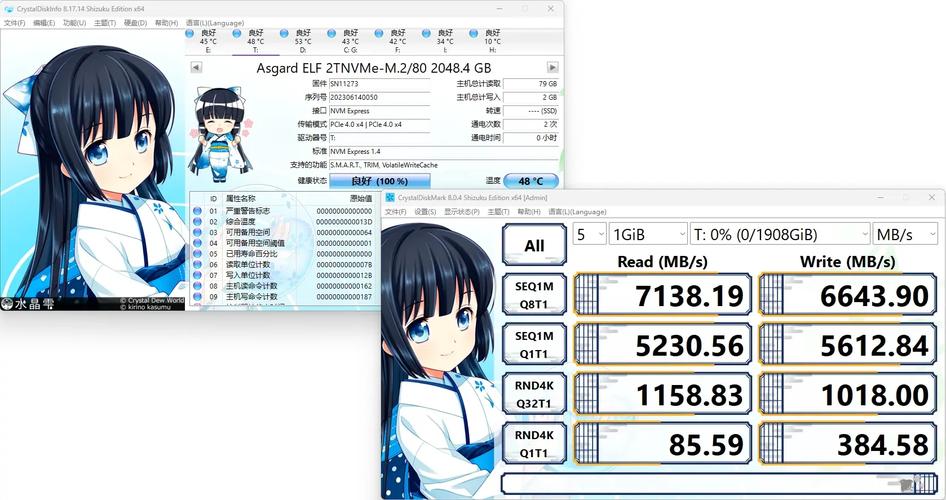946x500 pixels.
Task: Select drive D: status icon at 53 °C
Action: coord(284,33)
